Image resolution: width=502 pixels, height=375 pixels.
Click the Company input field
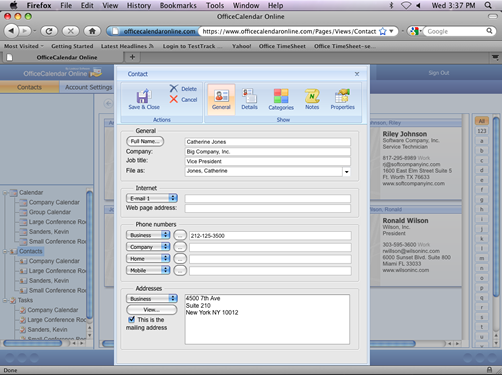(268, 152)
